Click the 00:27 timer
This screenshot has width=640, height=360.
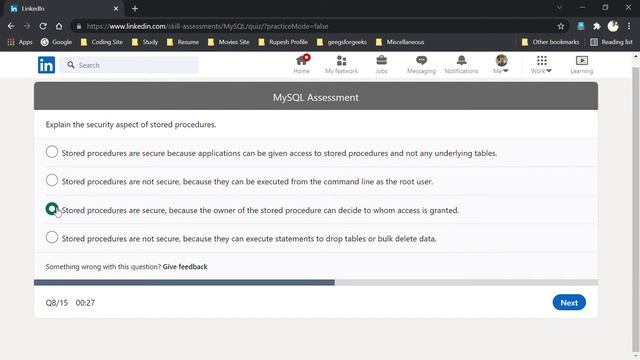coord(85,303)
